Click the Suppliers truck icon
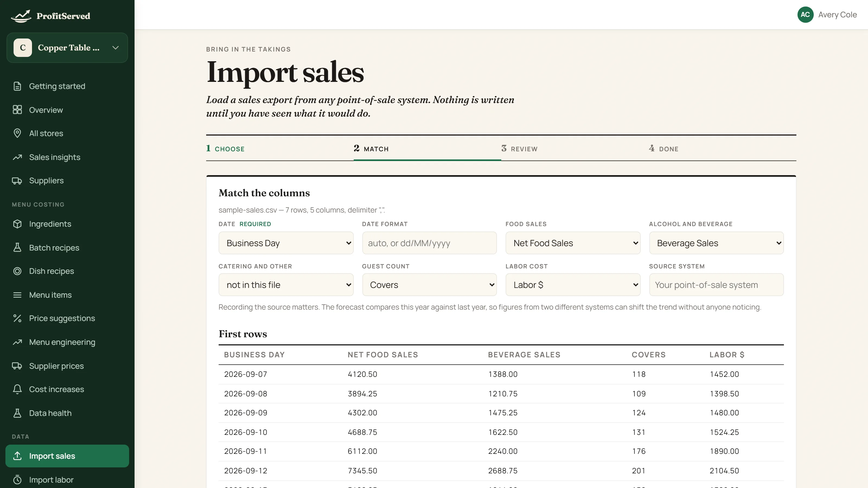This screenshot has width=868, height=488. pyautogui.click(x=17, y=181)
